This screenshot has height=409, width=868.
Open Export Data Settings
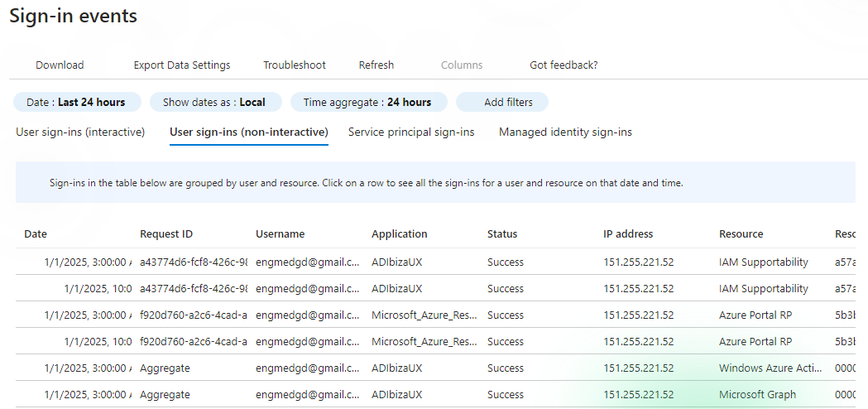pos(182,65)
